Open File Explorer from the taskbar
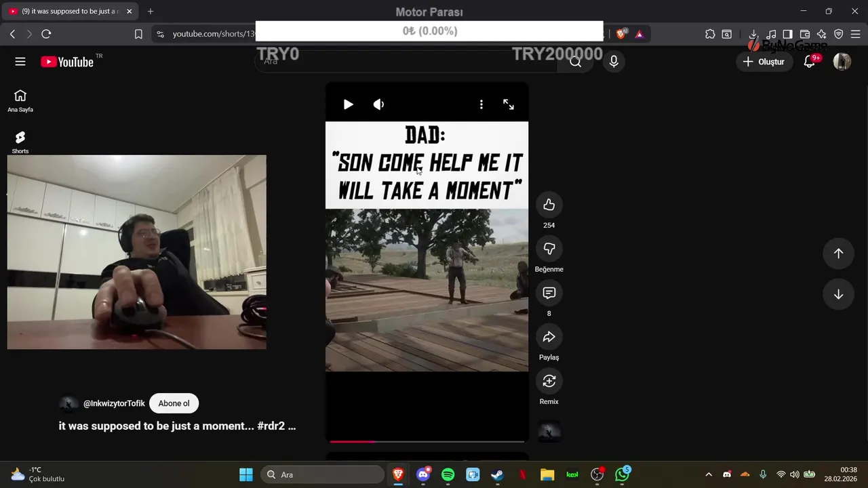The width and height of the screenshot is (868, 488). tap(547, 474)
